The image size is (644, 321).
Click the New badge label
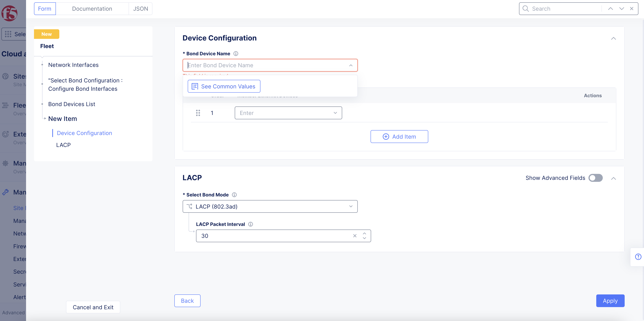(x=46, y=34)
